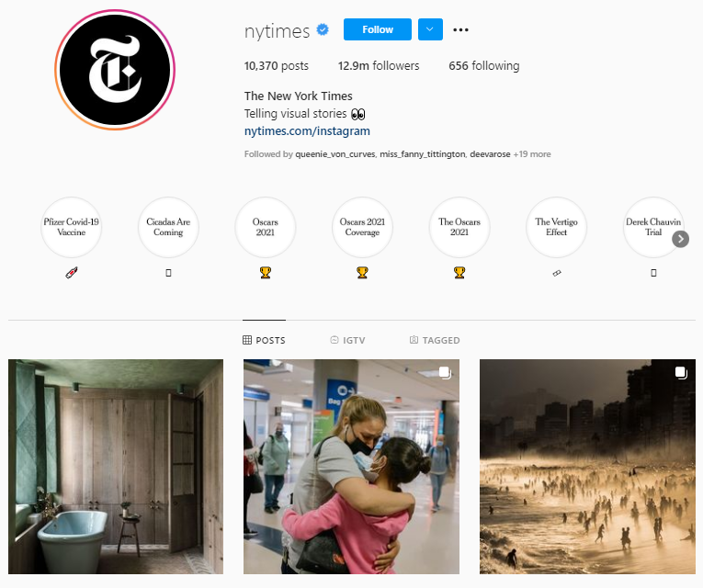Open the bathtub room post thumbnail
The image size is (703, 588).
(116, 467)
